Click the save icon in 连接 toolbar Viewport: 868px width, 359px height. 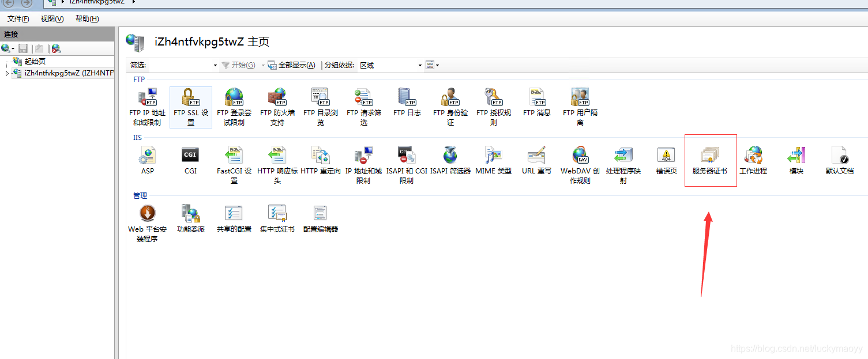23,49
